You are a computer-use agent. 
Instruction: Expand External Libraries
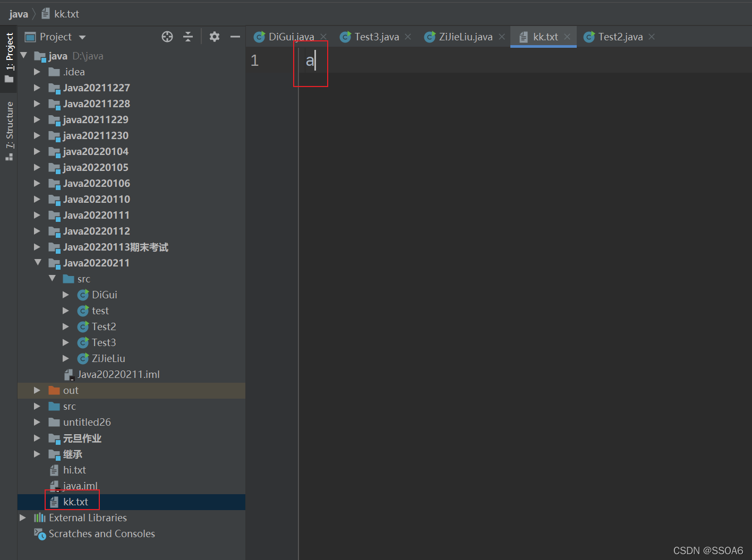[x=22, y=518]
